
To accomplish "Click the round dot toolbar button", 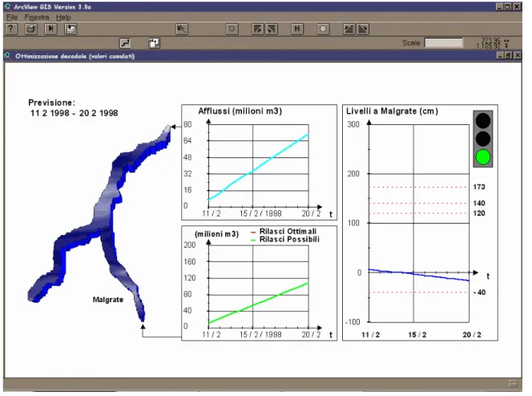I will [x=323, y=29].
